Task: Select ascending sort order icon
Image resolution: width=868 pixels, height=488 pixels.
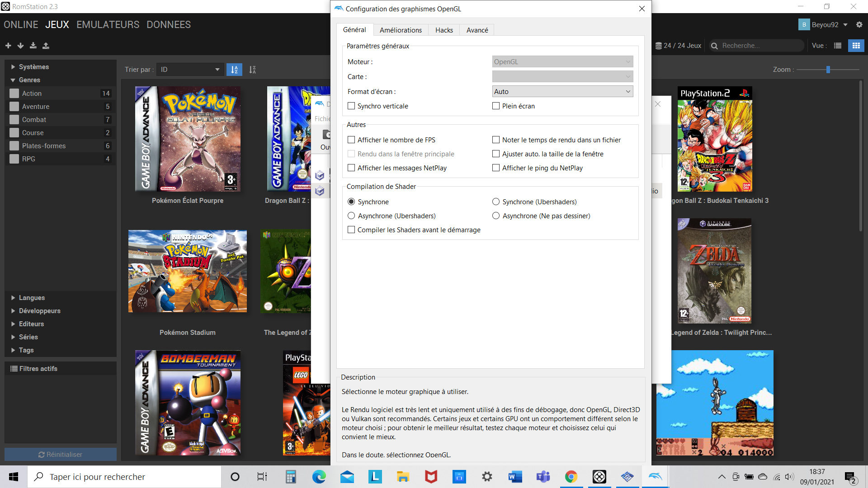Action: (234, 70)
